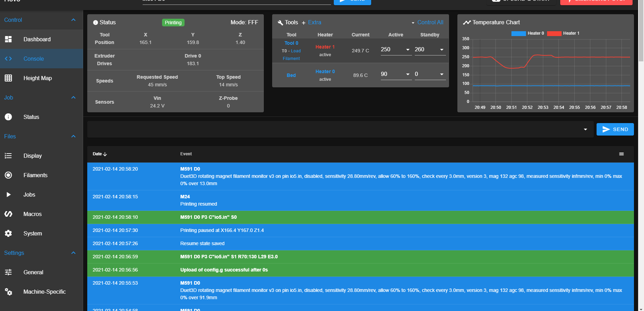Collapse the Job section
644x311 pixels.
(73, 97)
